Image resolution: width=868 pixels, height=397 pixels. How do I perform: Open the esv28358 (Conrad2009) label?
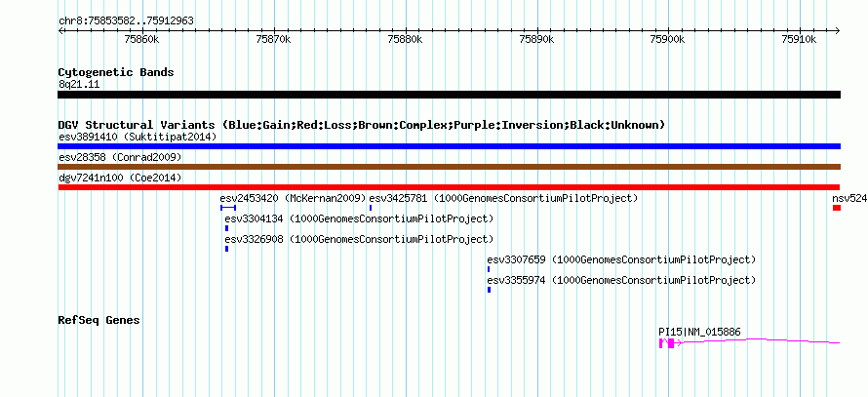(x=120, y=157)
